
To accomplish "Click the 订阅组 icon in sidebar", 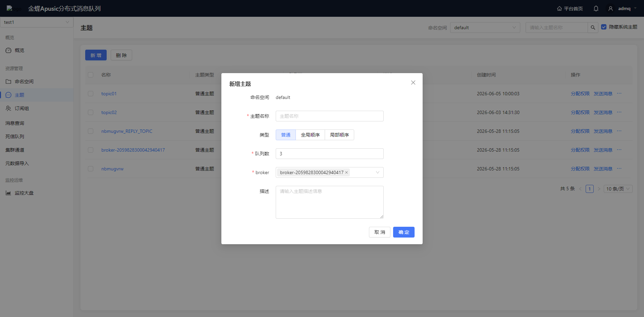I will tap(8, 108).
